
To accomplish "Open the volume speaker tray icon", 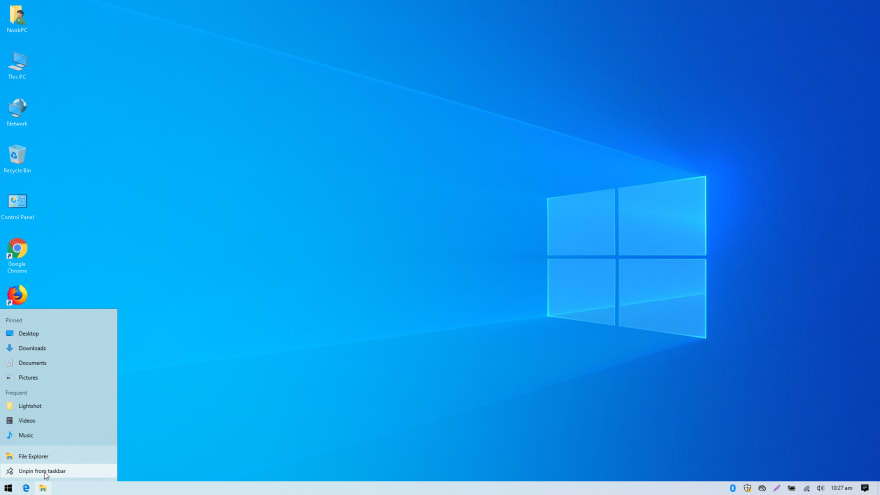I will [821, 488].
